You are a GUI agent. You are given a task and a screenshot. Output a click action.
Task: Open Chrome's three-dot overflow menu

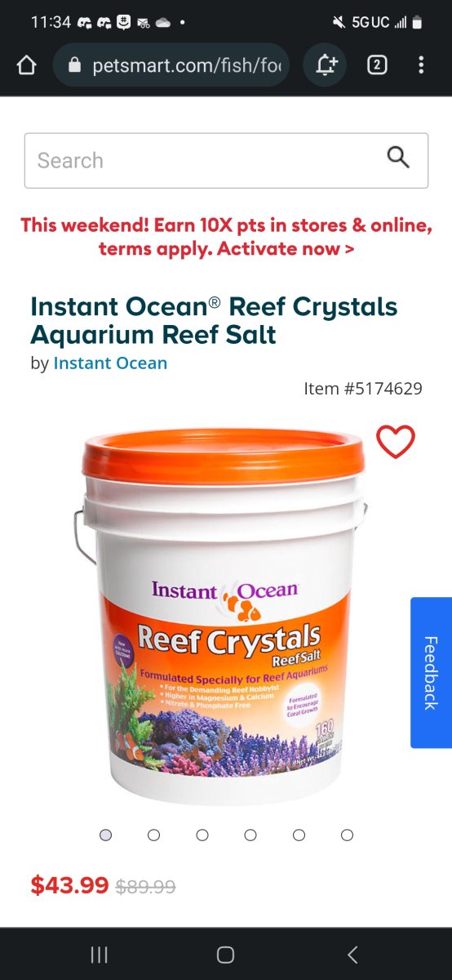pos(421,65)
